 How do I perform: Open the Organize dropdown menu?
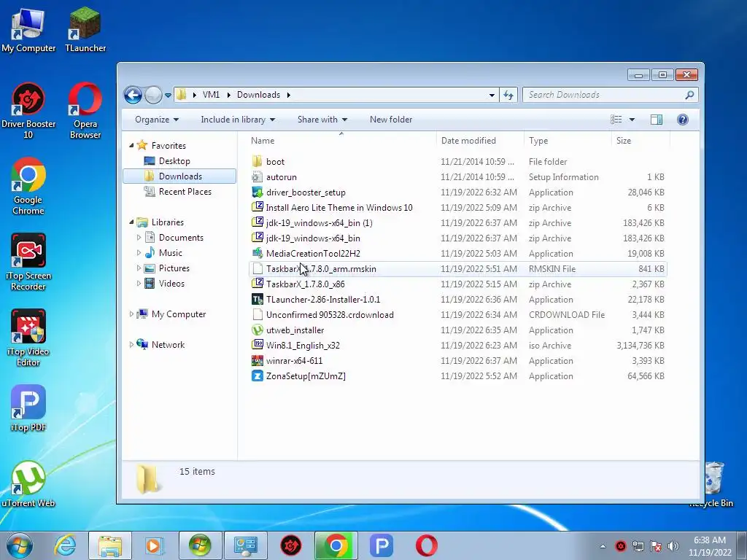coord(157,120)
